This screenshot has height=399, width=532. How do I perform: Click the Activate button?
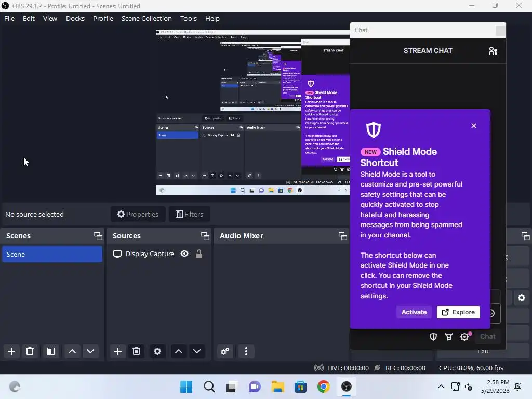point(414,312)
